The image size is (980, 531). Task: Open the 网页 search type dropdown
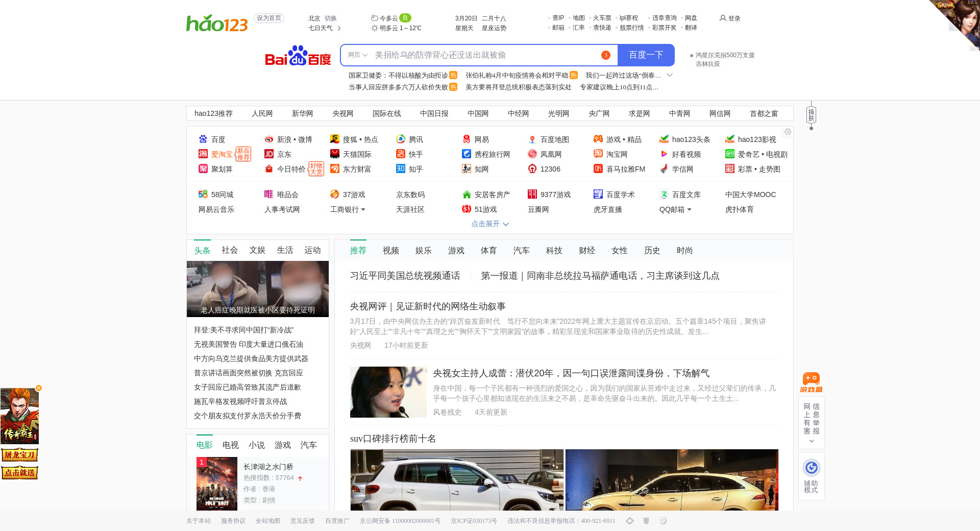tap(358, 55)
